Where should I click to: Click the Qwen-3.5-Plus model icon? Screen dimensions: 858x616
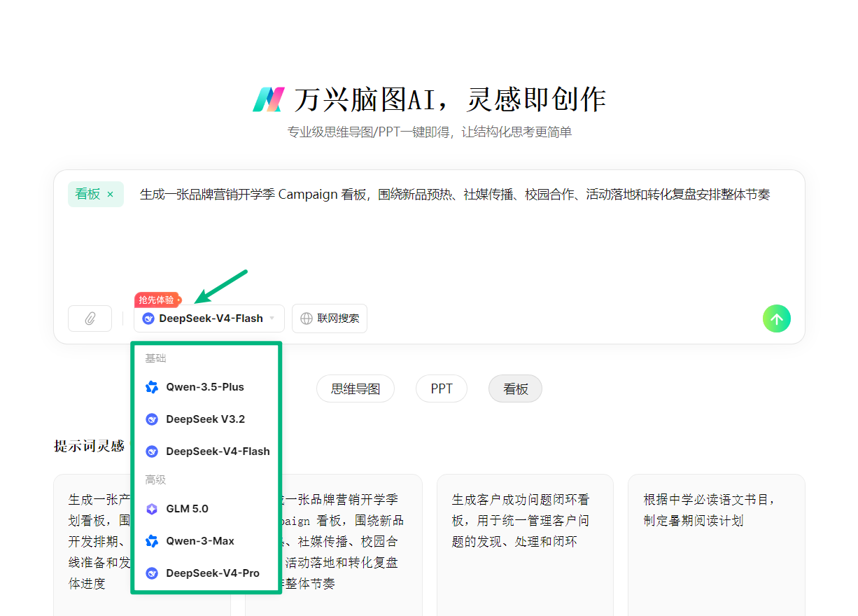click(152, 387)
